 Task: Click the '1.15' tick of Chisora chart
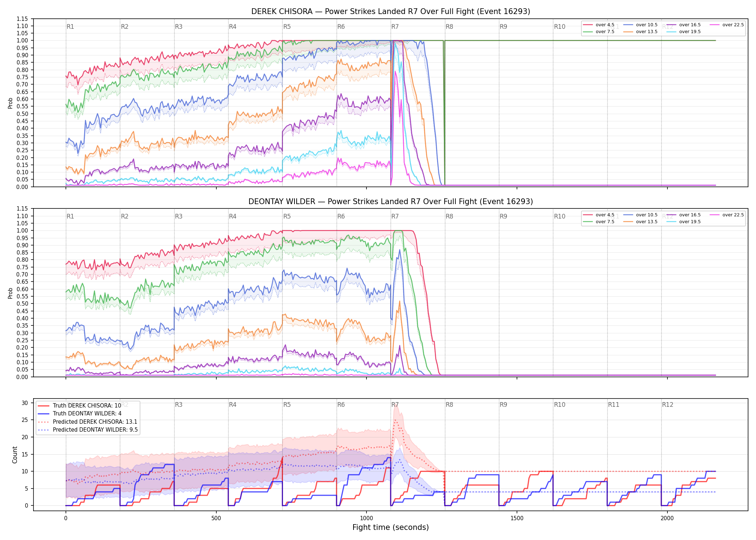click(22, 19)
